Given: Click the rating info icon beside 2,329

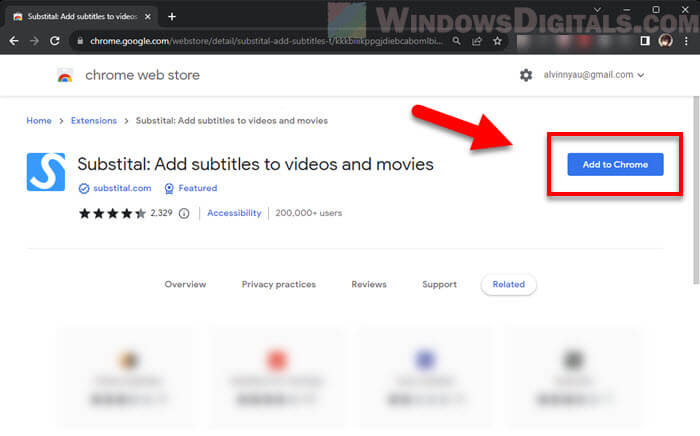Looking at the screenshot, I should click(184, 213).
